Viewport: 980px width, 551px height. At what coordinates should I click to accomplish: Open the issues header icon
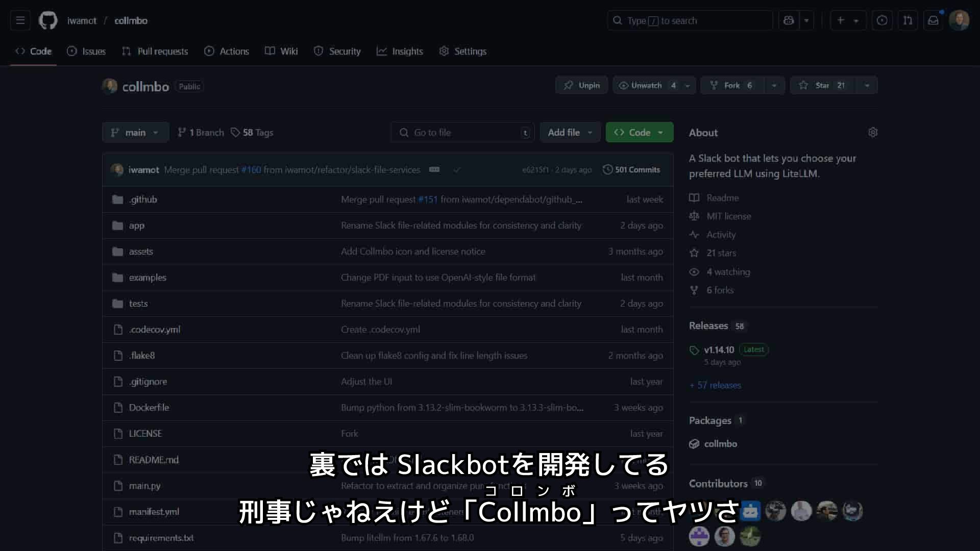click(x=882, y=21)
